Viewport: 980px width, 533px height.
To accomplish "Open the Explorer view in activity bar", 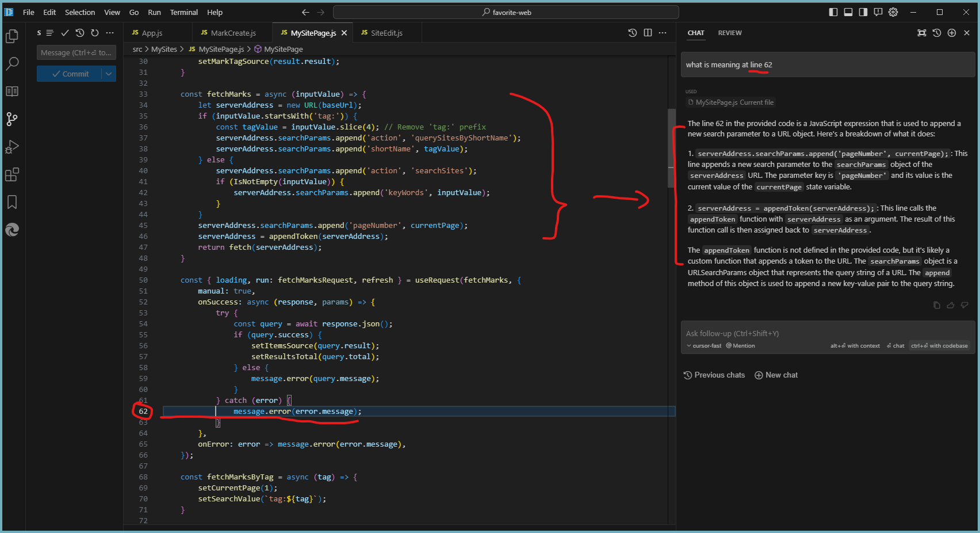I will 12,36.
